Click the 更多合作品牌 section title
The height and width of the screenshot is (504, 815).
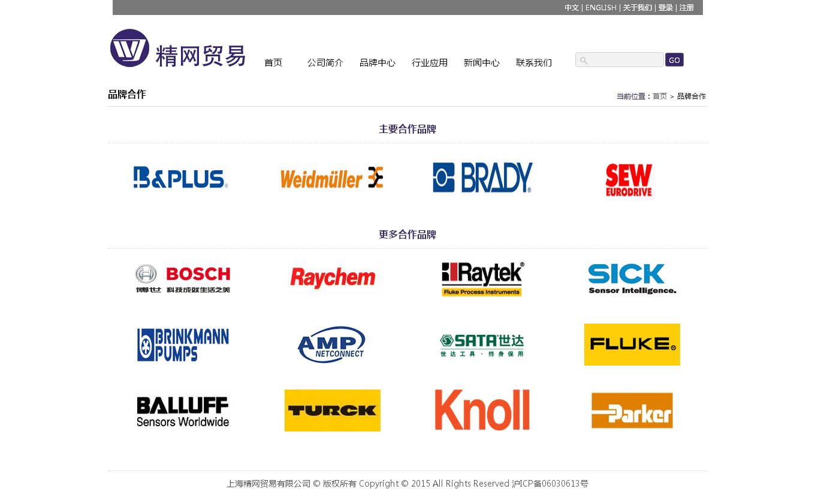pyautogui.click(x=407, y=234)
